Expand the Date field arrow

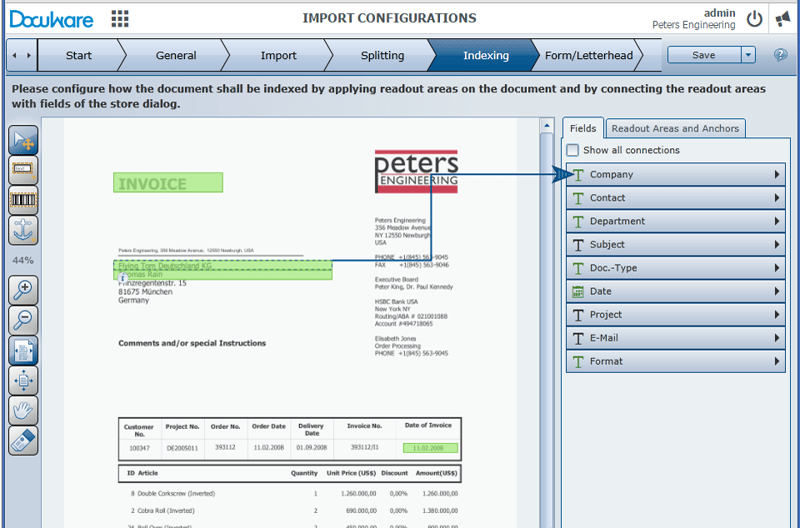pyautogui.click(x=776, y=291)
